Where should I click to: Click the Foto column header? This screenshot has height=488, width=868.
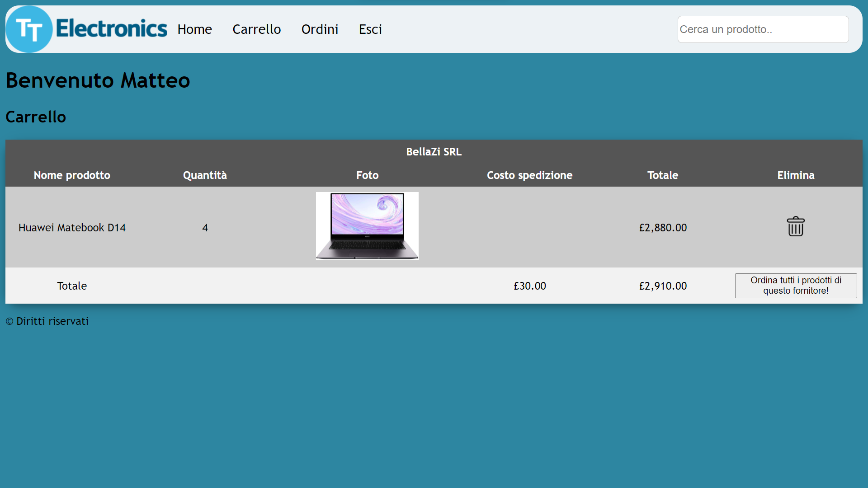click(367, 175)
